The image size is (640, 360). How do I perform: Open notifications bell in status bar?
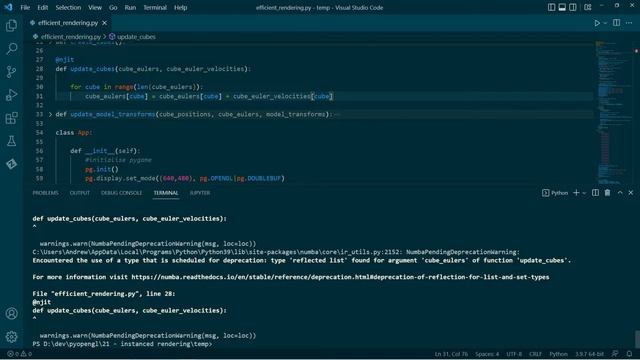coord(629,354)
